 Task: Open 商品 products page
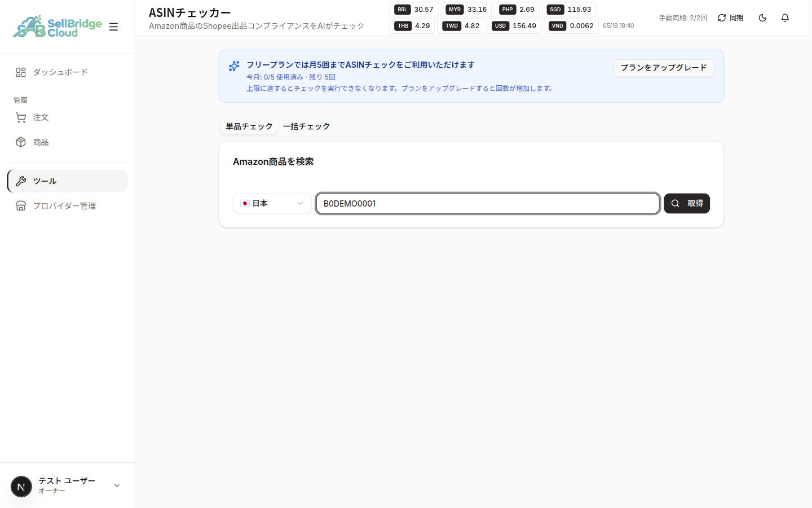[x=67, y=142]
